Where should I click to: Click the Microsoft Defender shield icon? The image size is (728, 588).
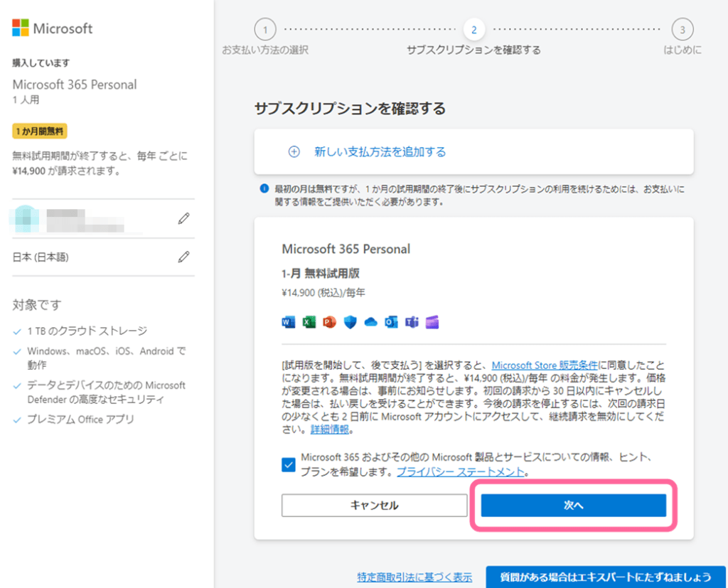coord(350,322)
